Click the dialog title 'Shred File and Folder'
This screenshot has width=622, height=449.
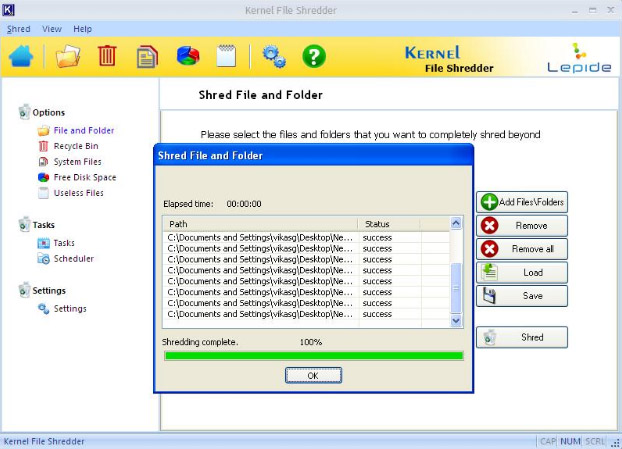coord(210,155)
